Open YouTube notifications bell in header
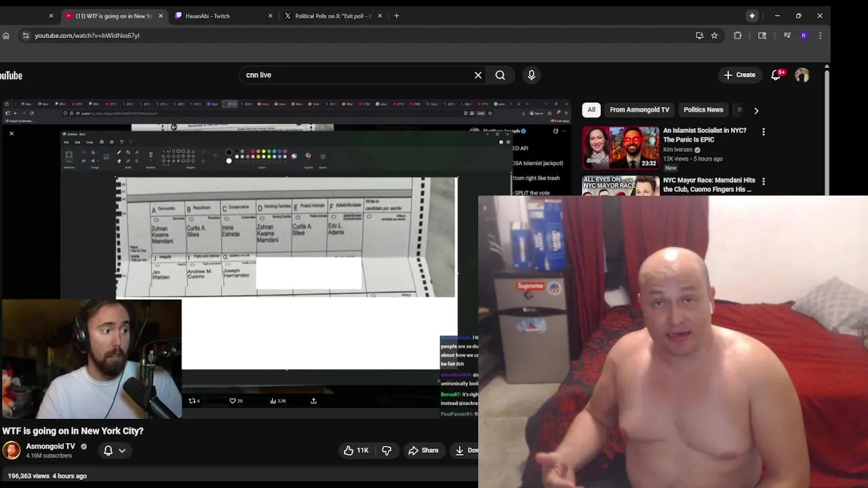This screenshot has width=868, height=488. 776,75
